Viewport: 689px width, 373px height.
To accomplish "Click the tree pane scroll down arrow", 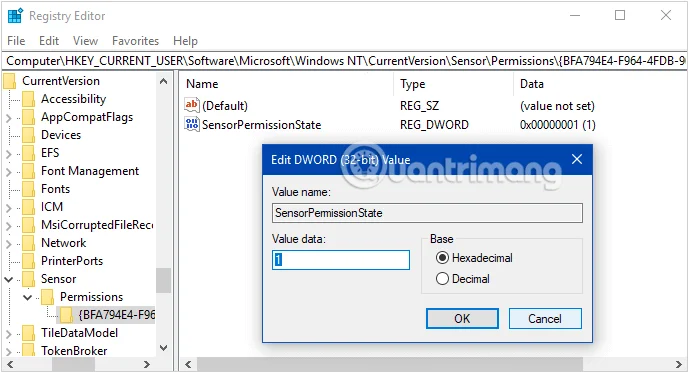I will point(163,348).
